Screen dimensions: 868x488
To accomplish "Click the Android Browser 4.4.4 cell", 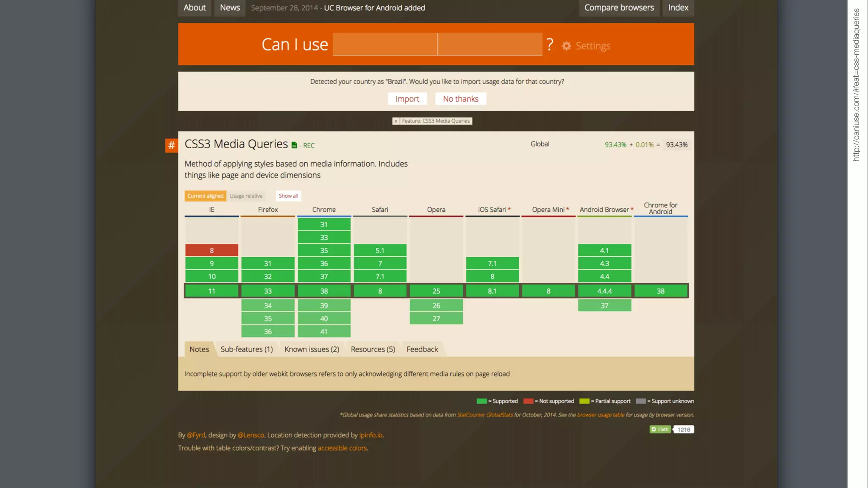I will [604, 291].
